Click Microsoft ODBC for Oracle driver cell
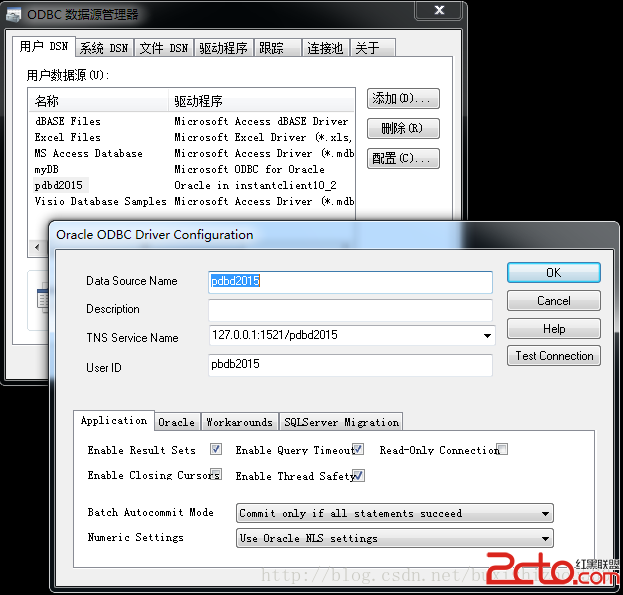This screenshot has height=595, width=623. click(x=250, y=170)
